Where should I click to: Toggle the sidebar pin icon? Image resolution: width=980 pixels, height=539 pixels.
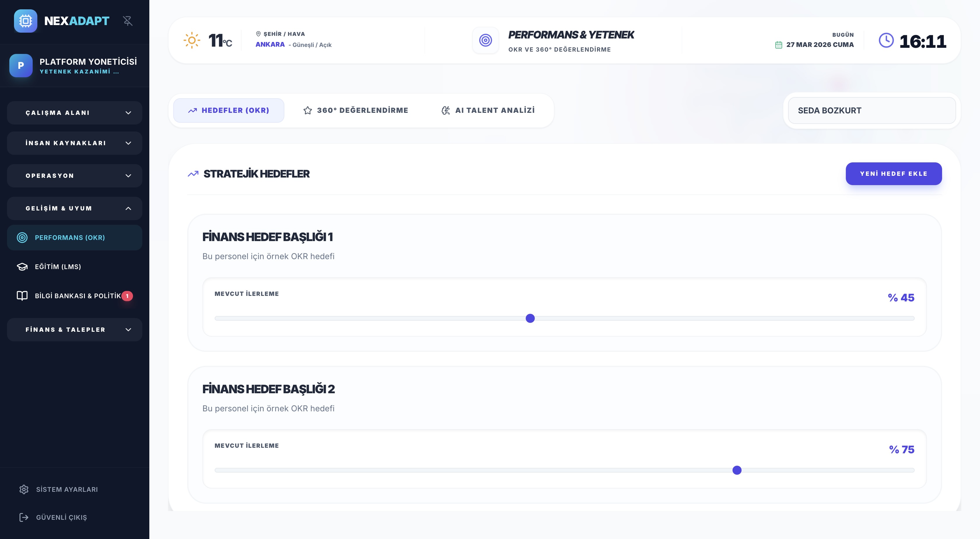click(128, 21)
